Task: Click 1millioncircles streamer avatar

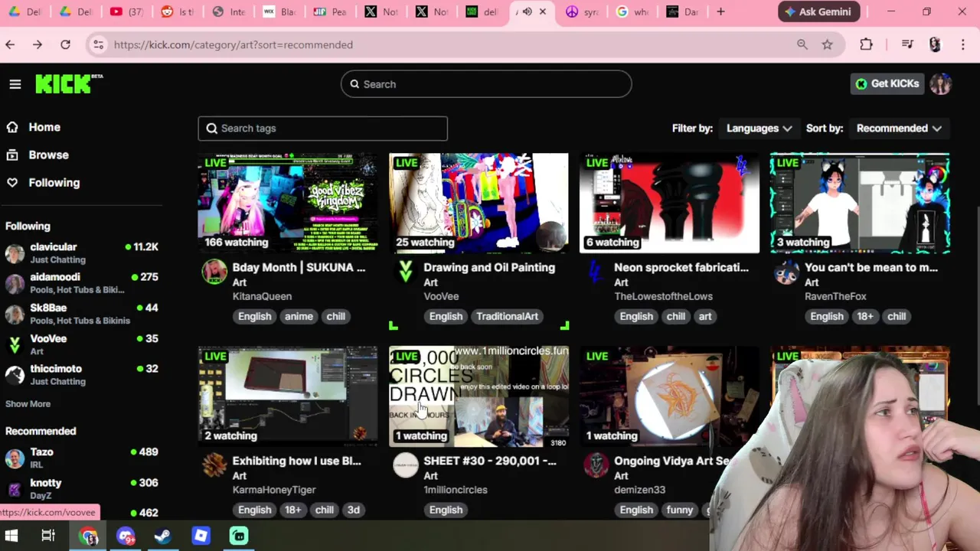Action: pyautogui.click(x=405, y=465)
